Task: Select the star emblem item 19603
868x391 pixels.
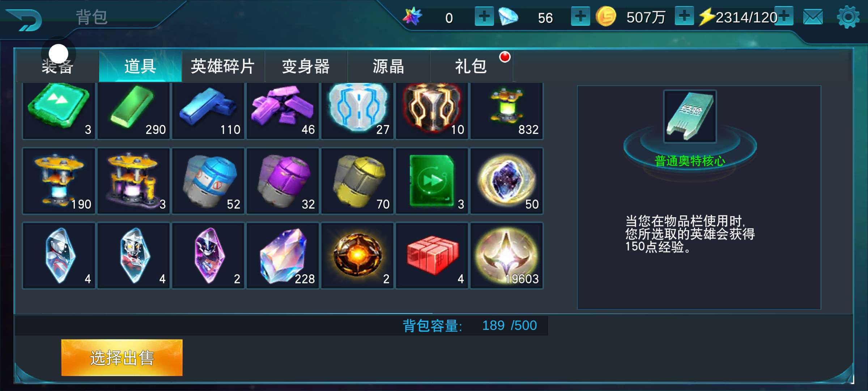Action: (x=507, y=256)
